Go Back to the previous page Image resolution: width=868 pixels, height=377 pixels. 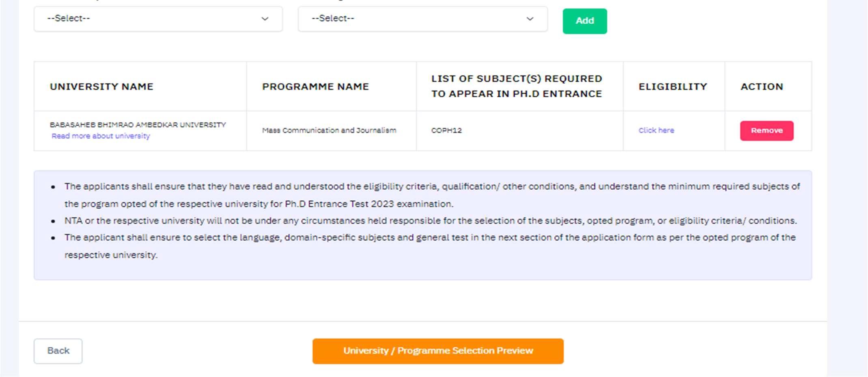58,351
